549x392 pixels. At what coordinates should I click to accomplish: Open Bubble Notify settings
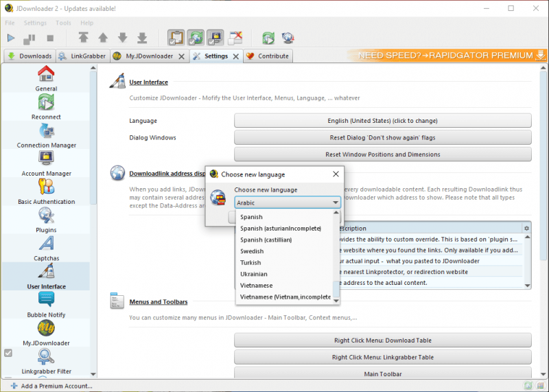[x=46, y=305]
